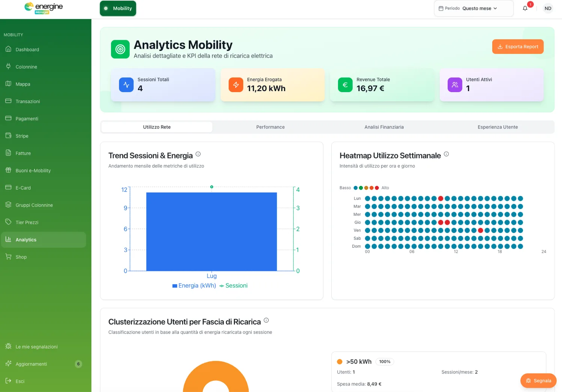
Task: Toggle Sessioni legend series
Action: [233, 286]
